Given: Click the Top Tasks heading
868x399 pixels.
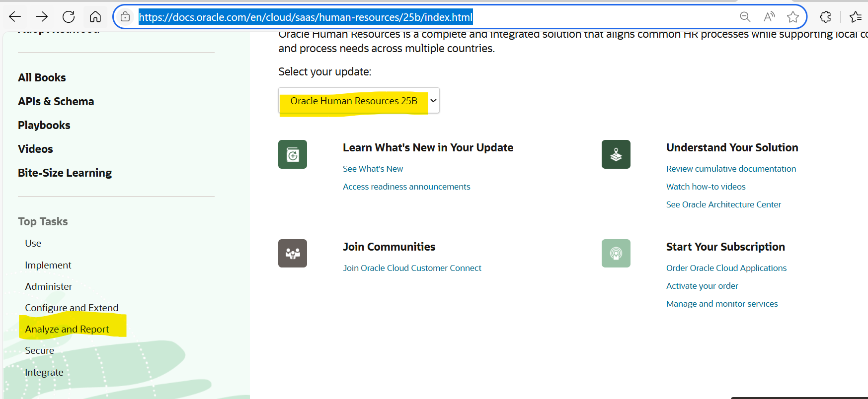Looking at the screenshot, I should (43, 221).
